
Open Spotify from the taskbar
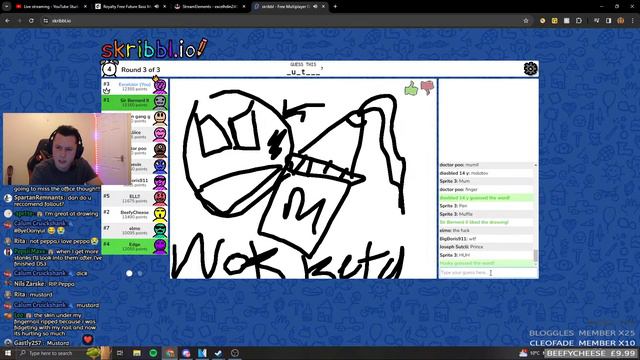click(153, 353)
